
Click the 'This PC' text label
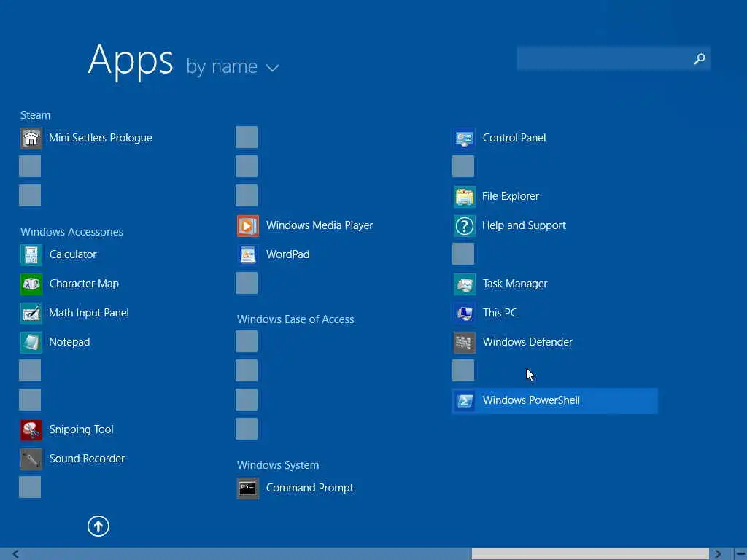pos(500,313)
